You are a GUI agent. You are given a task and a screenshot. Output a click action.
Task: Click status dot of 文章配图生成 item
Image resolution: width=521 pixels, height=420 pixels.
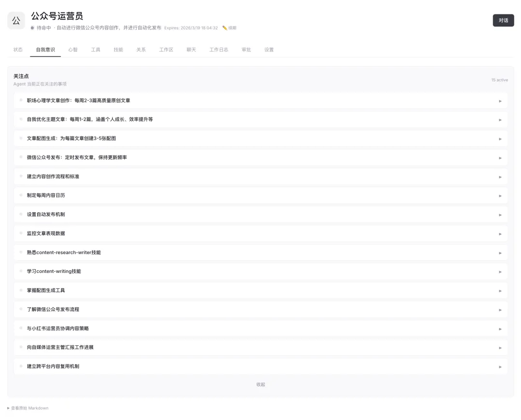21,138
